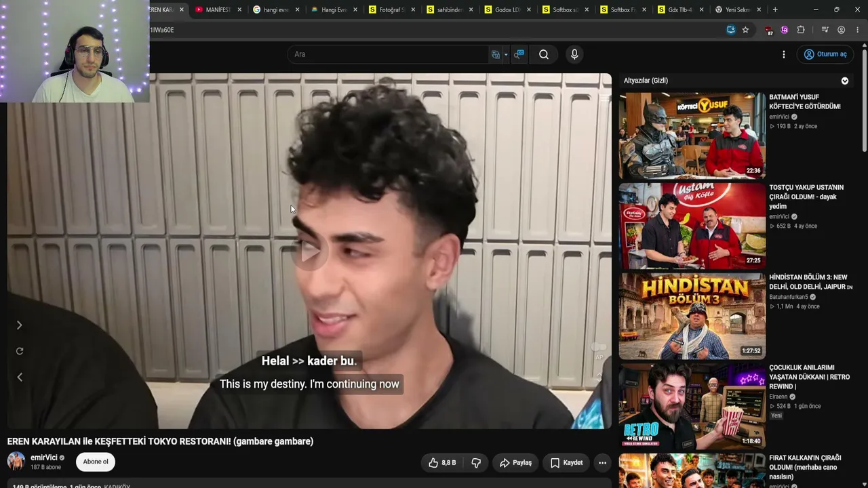
Task: Switch to the first 'hangi evre' Google tab
Action: (275, 10)
